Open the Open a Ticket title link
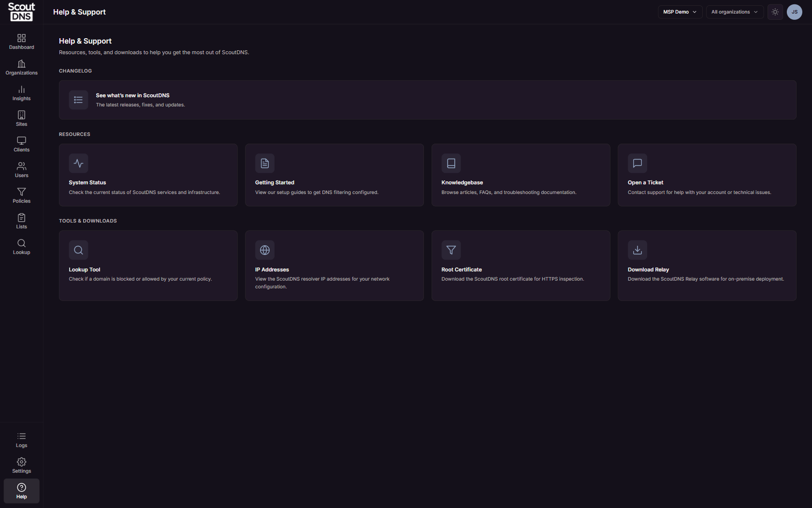This screenshot has height=508, width=812. [x=645, y=182]
